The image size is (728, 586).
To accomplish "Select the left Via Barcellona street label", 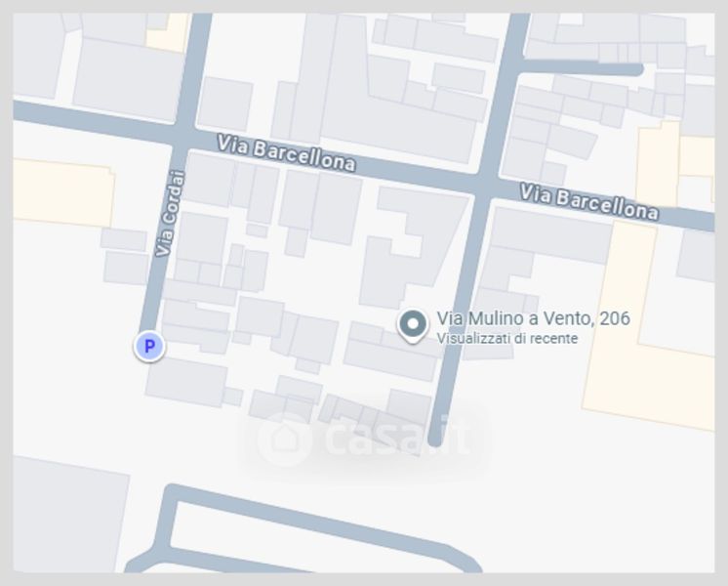I will click(287, 153).
